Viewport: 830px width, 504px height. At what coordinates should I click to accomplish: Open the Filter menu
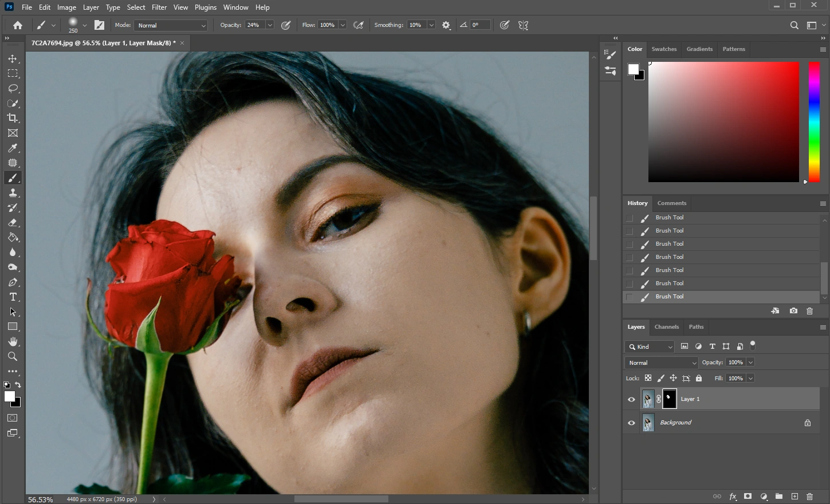coord(159,7)
